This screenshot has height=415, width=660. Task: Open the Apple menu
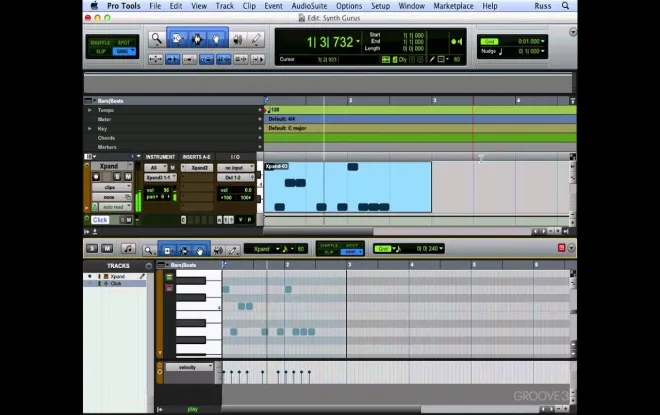(94, 5)
